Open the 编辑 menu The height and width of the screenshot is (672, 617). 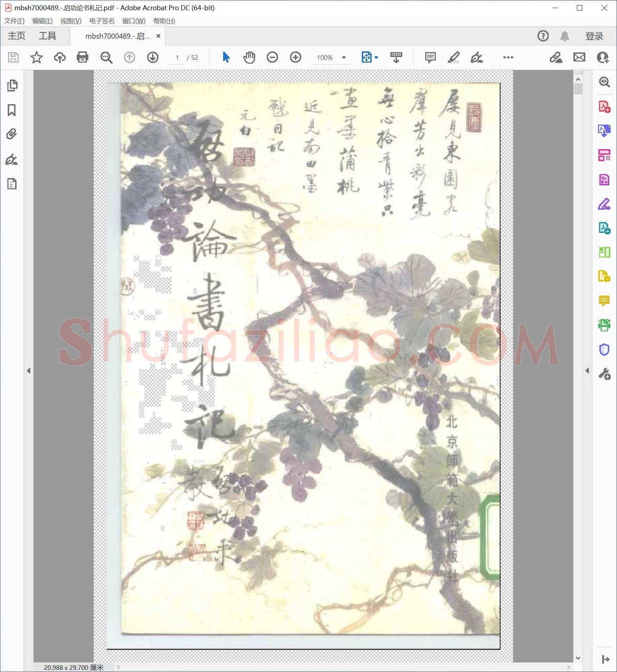coord(43,21)
